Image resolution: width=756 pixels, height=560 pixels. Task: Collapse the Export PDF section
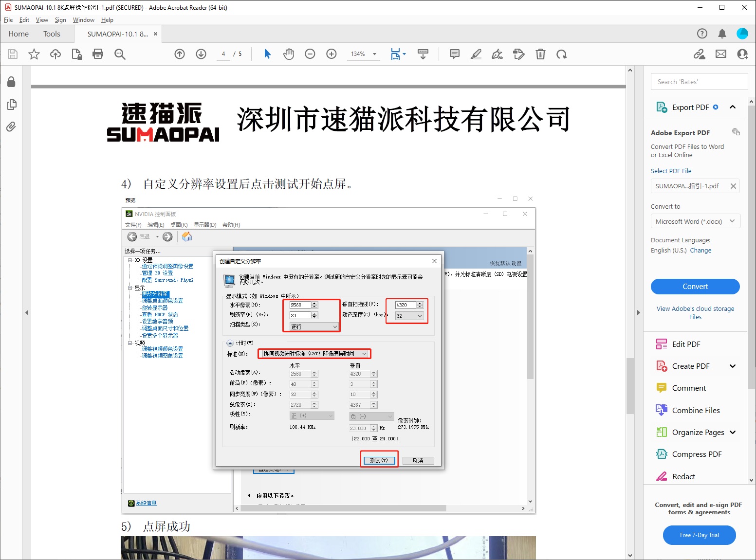(x=732, y=107)
